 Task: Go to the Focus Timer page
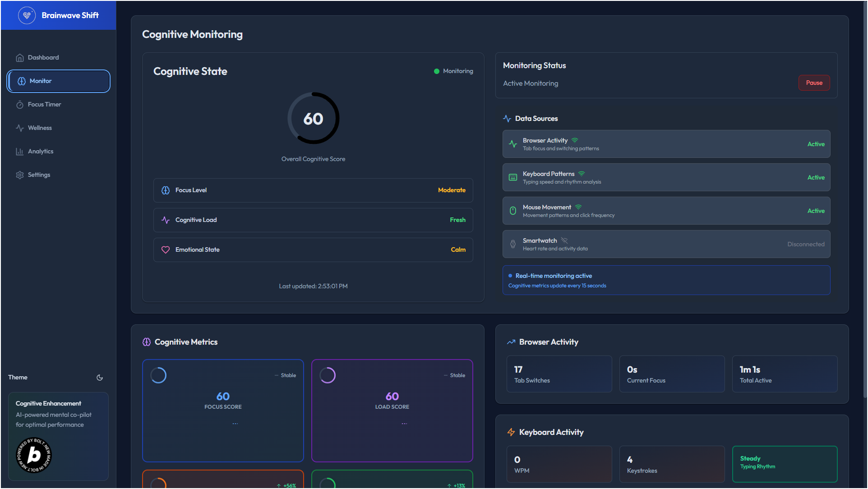(x=44, y=105)
